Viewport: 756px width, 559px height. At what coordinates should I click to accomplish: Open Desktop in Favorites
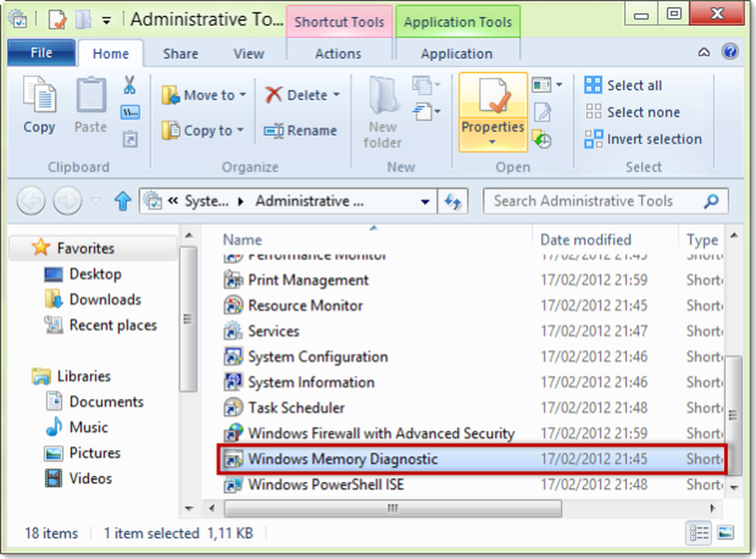click(83, 275)
